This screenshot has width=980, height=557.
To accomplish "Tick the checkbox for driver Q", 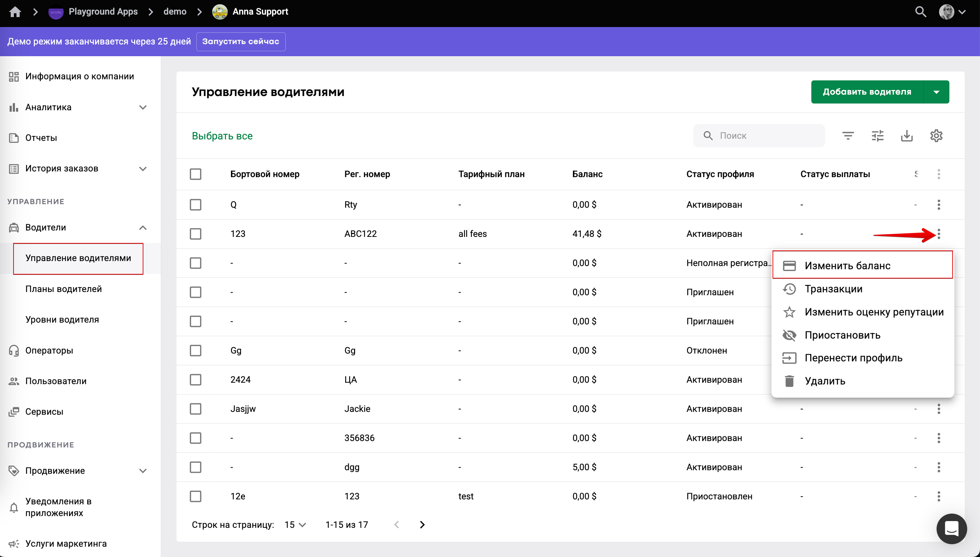I will click(x=196, y=205).
